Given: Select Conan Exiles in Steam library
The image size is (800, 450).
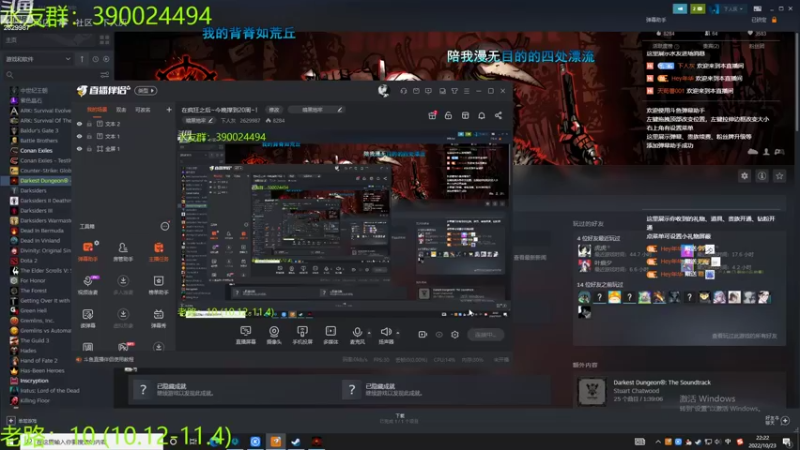Looking at the screenshot, I should tap(36, 151).
